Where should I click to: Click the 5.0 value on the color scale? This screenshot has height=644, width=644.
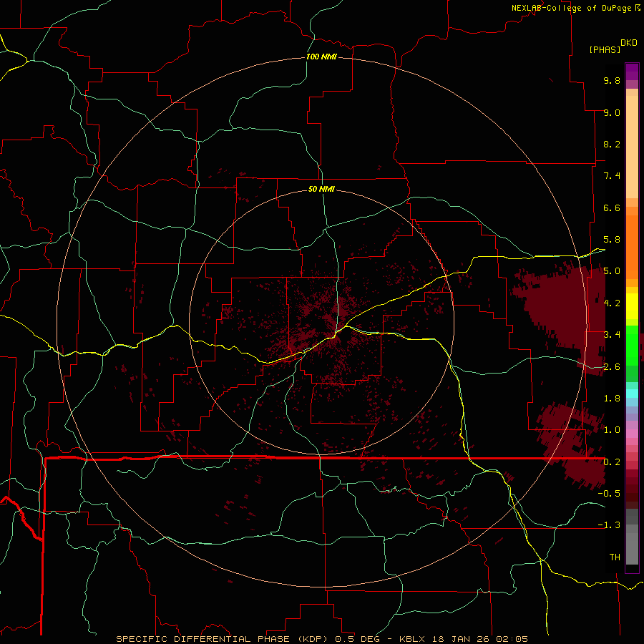[612, 271]
